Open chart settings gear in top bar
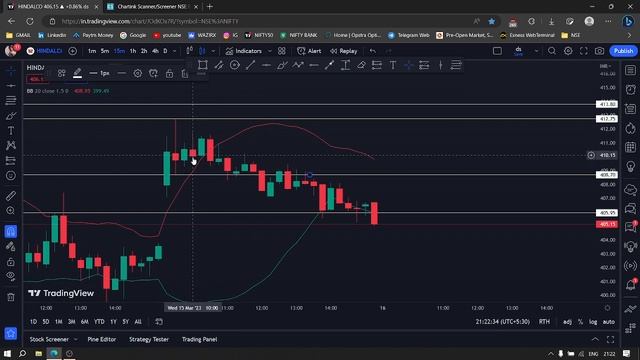This screenshot has height=360, width=640. click(568, 51)
